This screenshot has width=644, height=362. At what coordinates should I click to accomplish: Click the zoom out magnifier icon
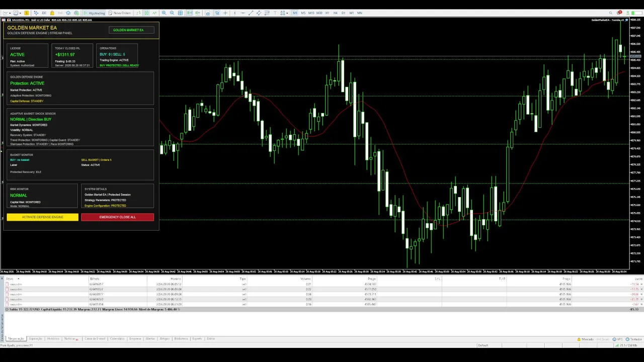172,13
